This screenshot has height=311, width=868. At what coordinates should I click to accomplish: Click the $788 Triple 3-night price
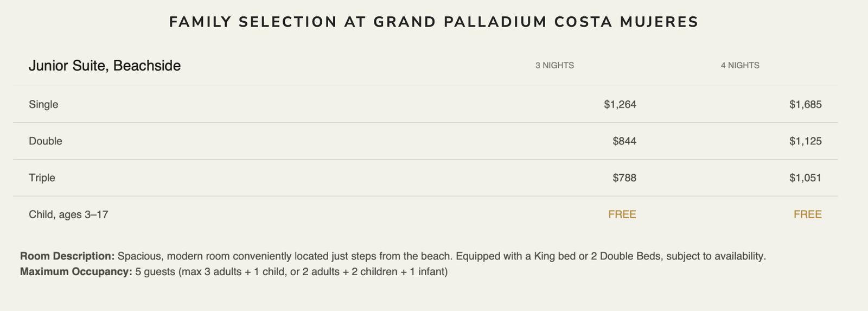click(624, 177)
